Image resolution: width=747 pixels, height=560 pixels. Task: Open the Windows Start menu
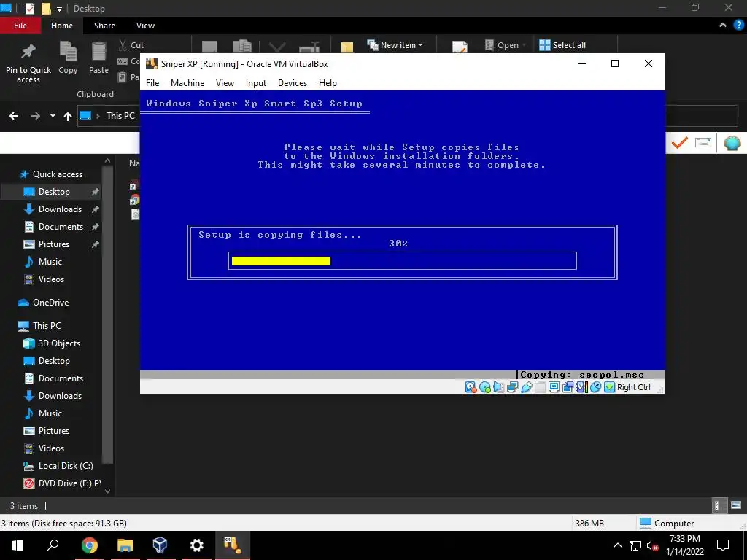click(18, 545)
